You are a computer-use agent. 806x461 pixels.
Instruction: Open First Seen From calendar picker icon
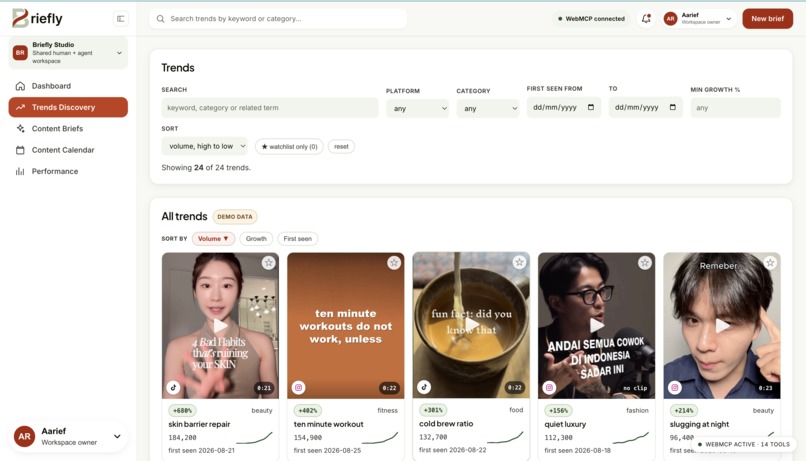tap(591, 107)
